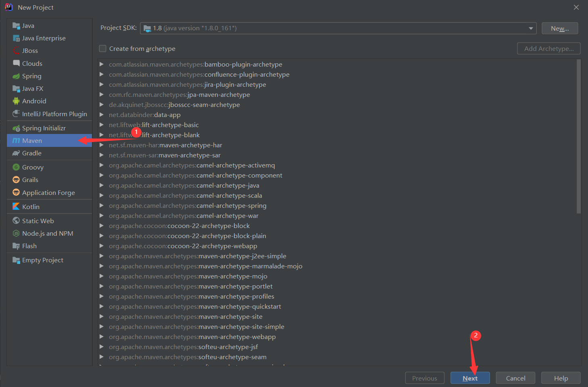Click the Java project type icon
Viewport: 588px width, 387px height.
pyautogui.click(x=16, y=26)
